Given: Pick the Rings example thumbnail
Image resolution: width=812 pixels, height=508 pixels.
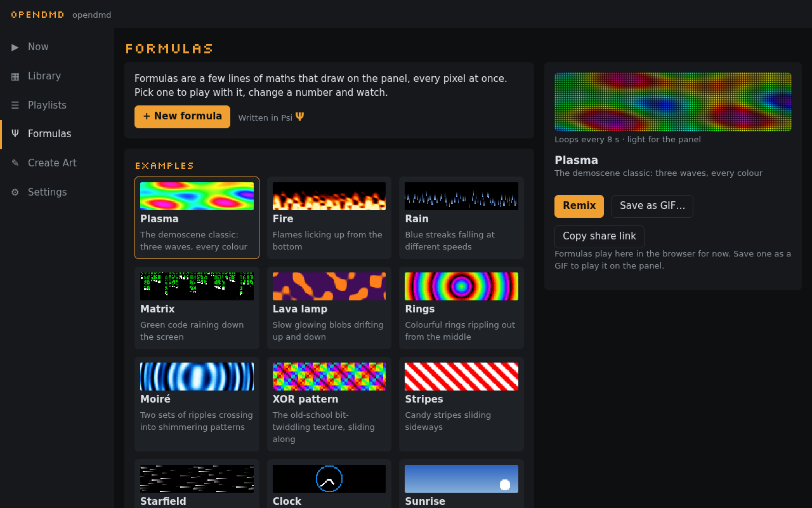Looking at the screenshot, I should click(x=461, y=286).
